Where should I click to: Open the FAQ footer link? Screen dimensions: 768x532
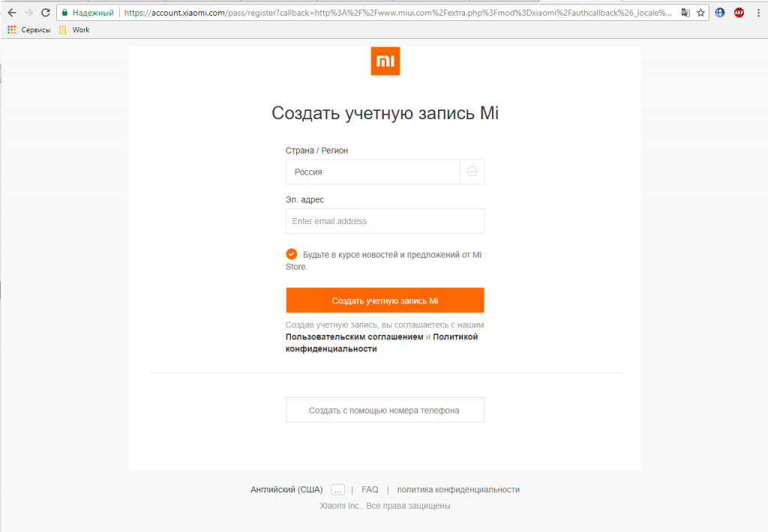pyautogui.click(x=370, y=490)
